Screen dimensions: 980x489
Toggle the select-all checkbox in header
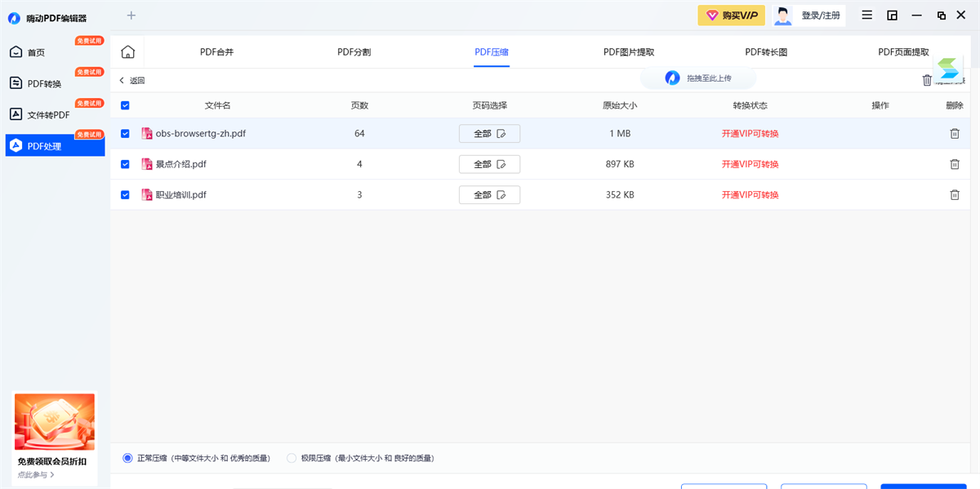(125, 105)
